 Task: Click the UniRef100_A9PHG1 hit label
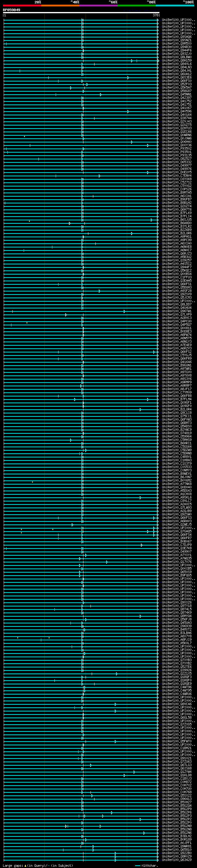click(x=176, y=236)
